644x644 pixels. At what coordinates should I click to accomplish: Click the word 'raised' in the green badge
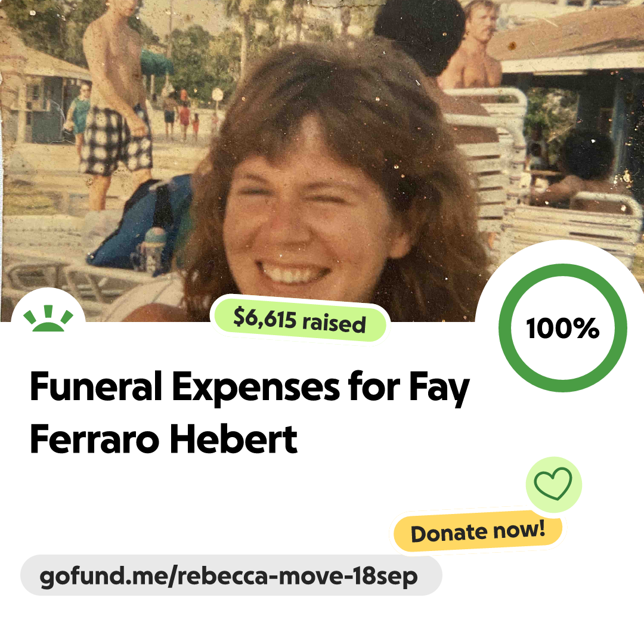pyautogui.click(x=334, y=324)
